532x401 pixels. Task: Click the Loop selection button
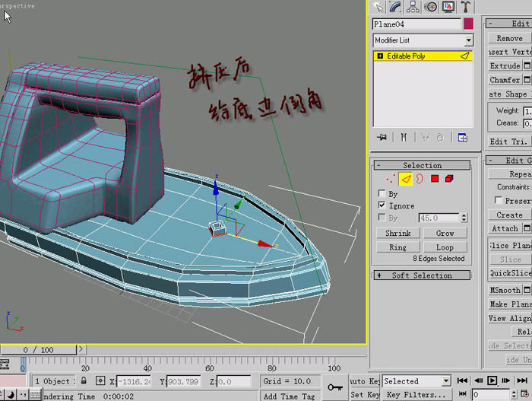point(445,247)
